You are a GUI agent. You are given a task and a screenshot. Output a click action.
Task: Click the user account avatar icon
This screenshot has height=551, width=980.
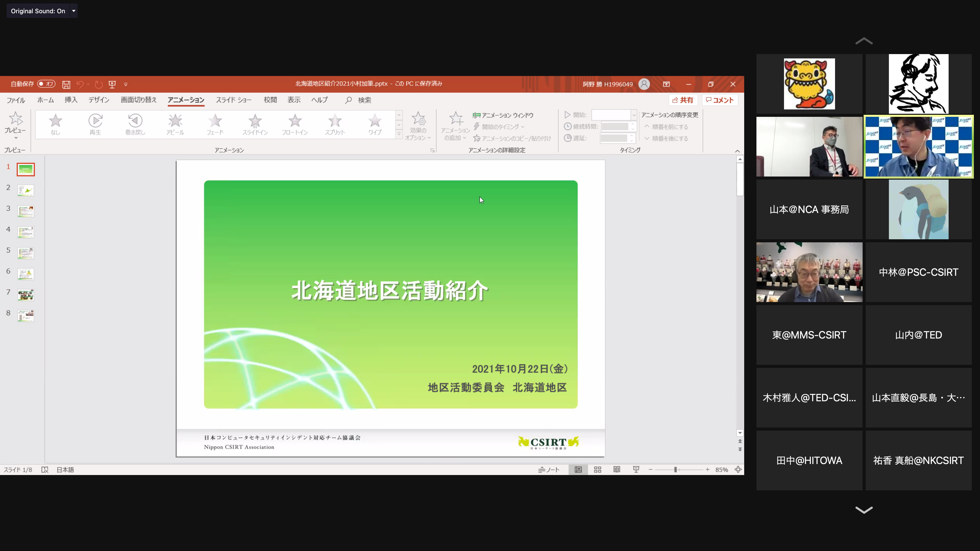[x=644, y=84]
